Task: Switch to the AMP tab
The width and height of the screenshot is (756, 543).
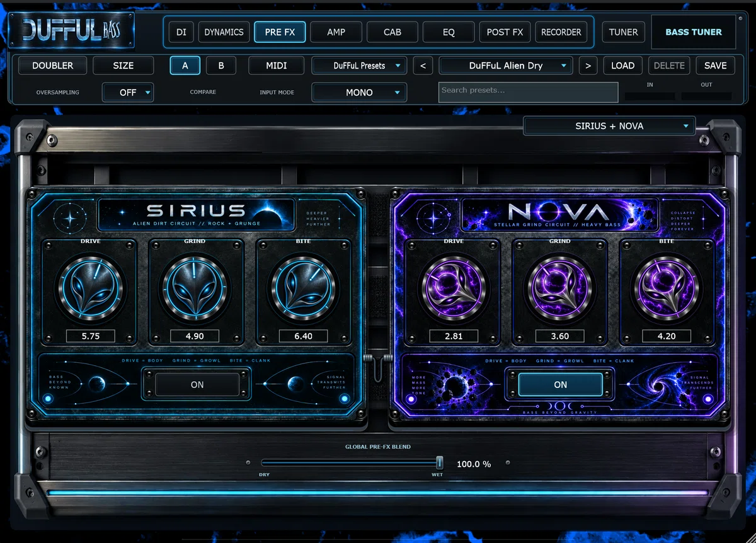Action: tap(336, 31)
